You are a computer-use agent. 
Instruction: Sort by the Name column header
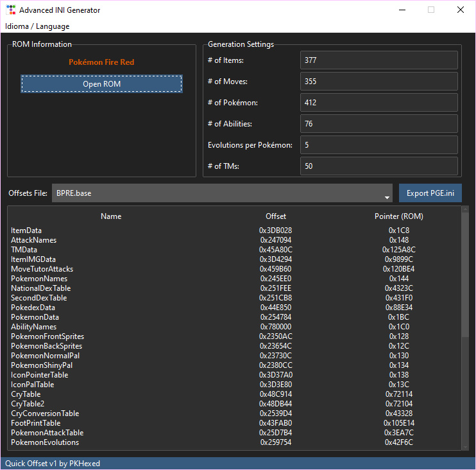click(111, 216)
